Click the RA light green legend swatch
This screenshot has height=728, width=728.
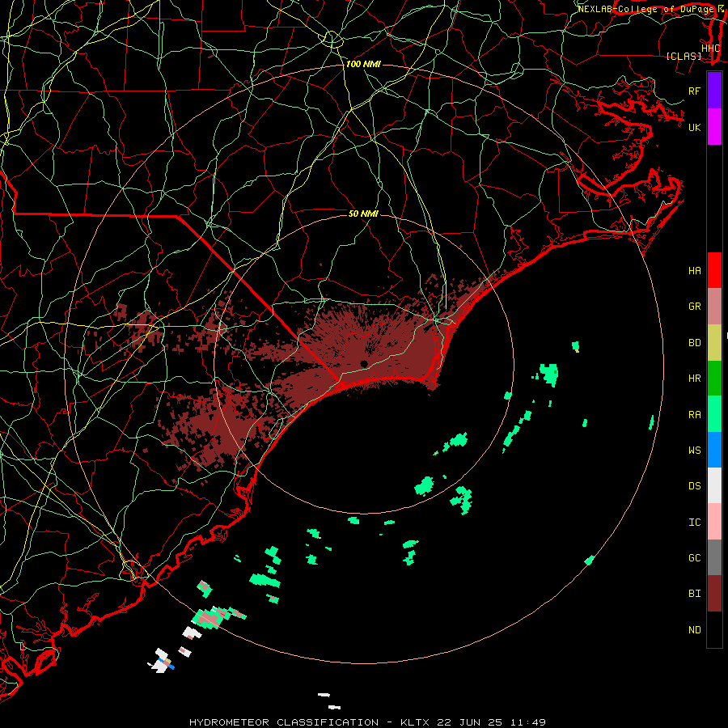pyautogui.click(x=714, y=414)
